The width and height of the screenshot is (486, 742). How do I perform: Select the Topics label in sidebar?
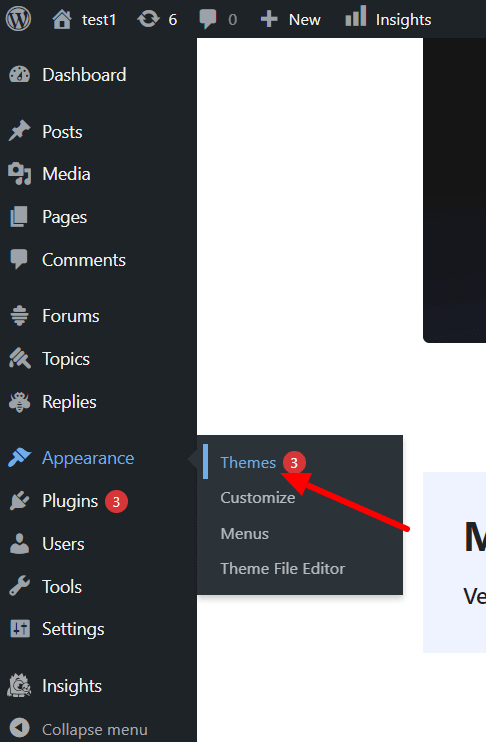coord(66,359)
